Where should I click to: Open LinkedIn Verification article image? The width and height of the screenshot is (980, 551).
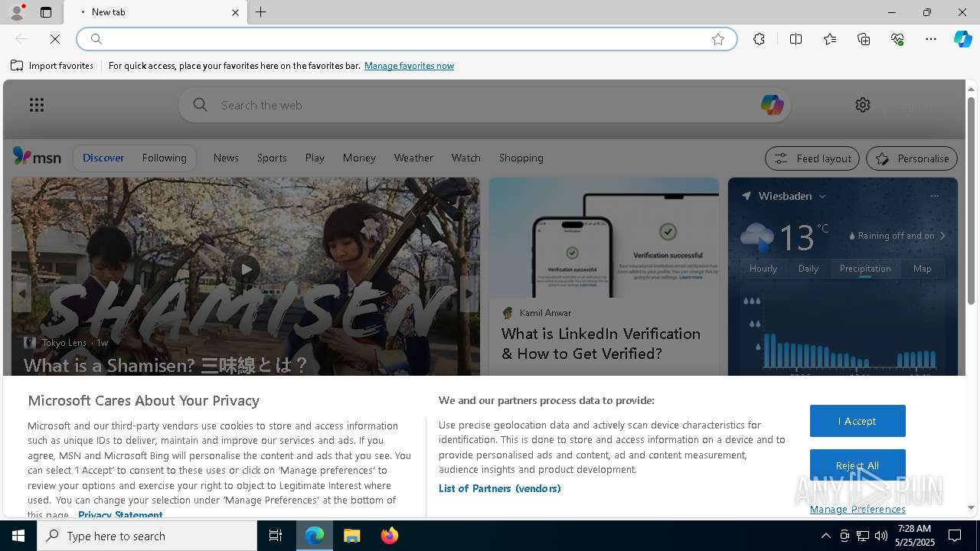coord(604,238)
